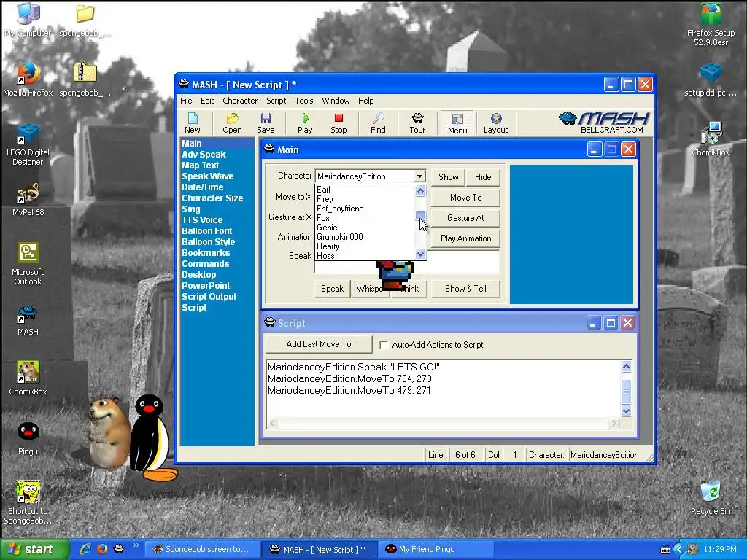
Task: Select the ChomikBox icon at right desktop edge
Action: click(711, 139)
